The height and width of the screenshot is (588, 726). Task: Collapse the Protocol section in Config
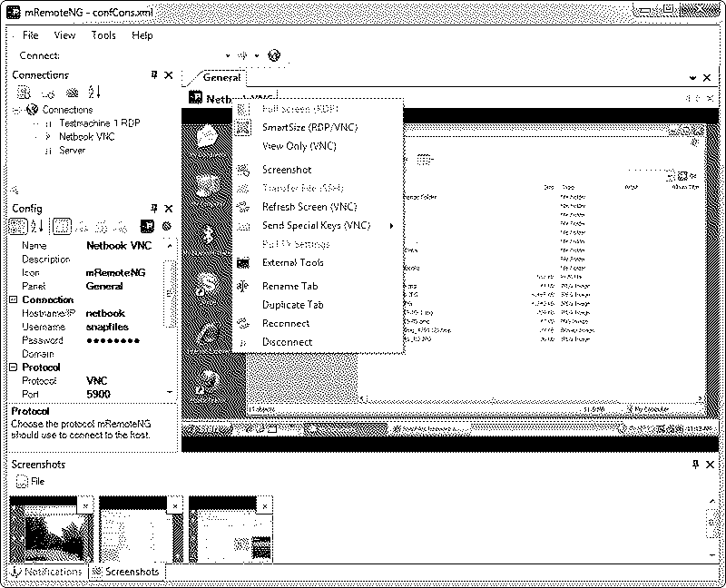pos(15,367)
